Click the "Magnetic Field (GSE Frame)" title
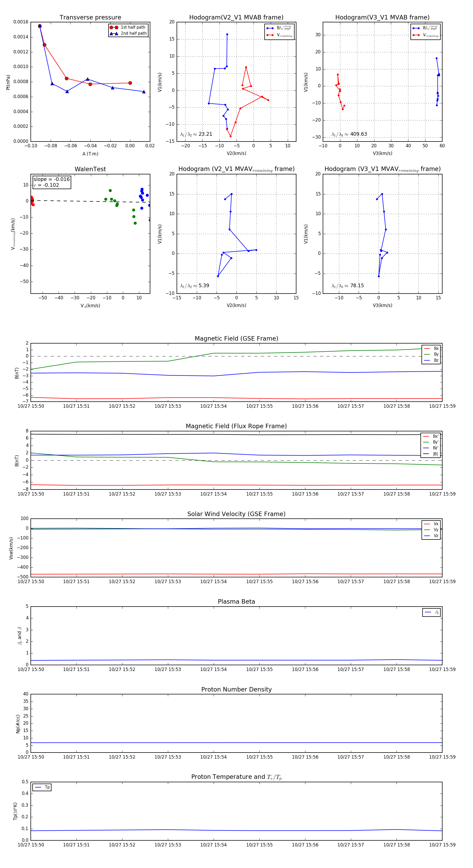This screenshot has width=473, height=868. coord(236,339)
